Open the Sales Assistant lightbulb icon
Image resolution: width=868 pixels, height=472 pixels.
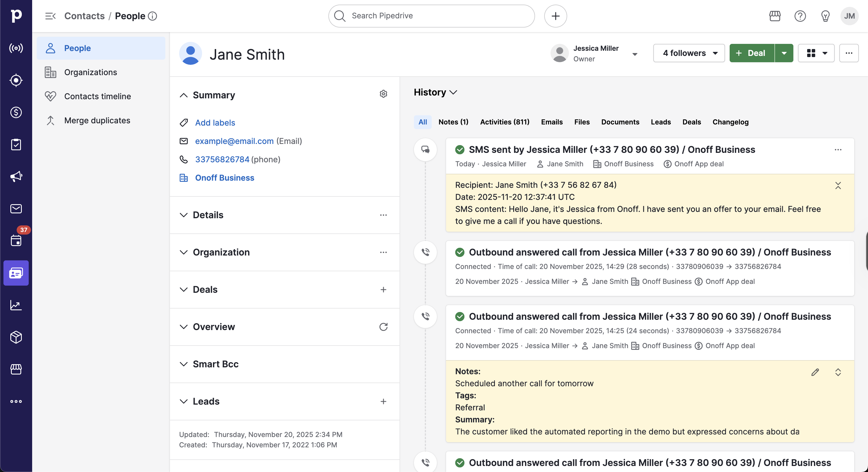tap(825, 16)
